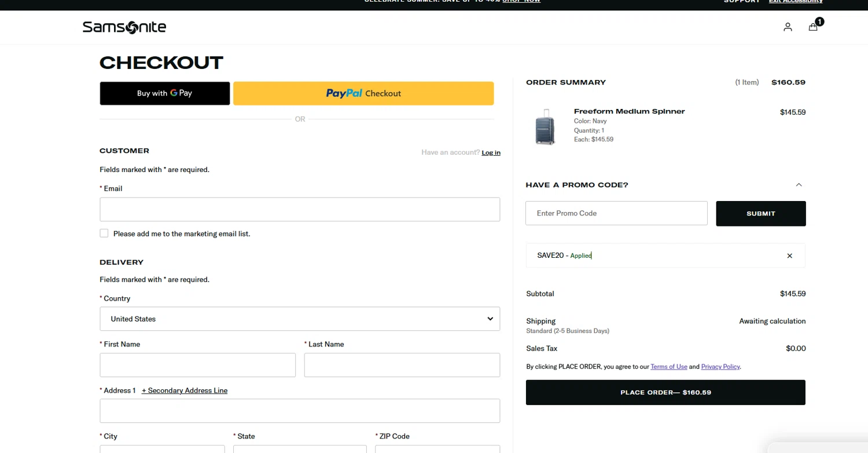
Task: Focus the First Name field
Action: coord(198,365)
